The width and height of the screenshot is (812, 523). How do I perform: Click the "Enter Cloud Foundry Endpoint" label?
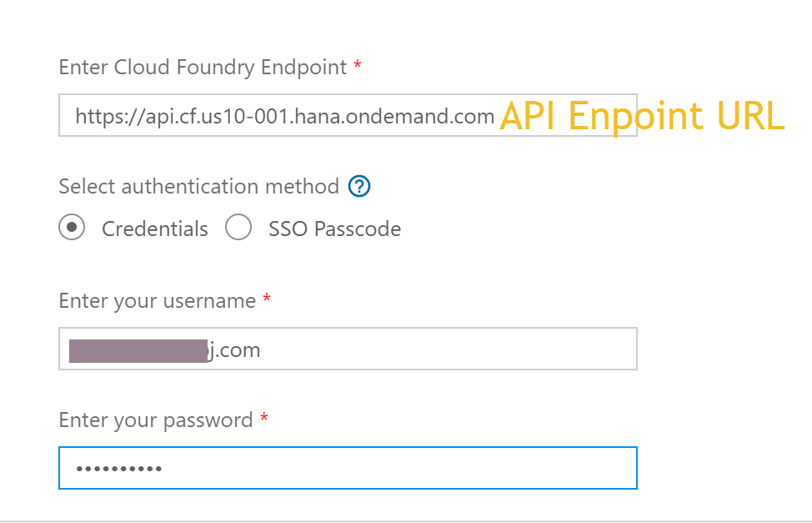tap(203, 68)
